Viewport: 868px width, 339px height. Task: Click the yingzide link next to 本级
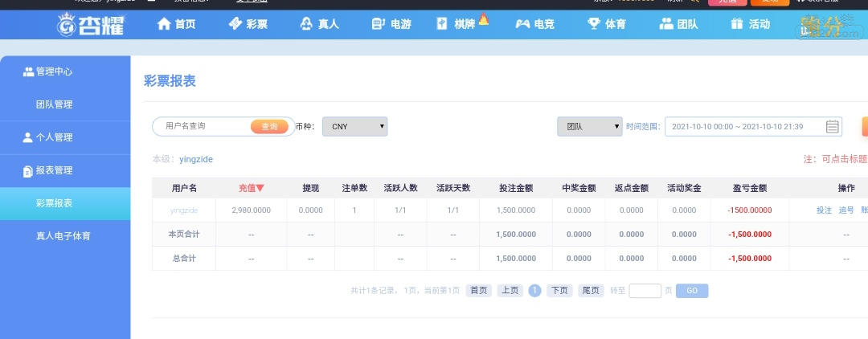pos(196,159)
